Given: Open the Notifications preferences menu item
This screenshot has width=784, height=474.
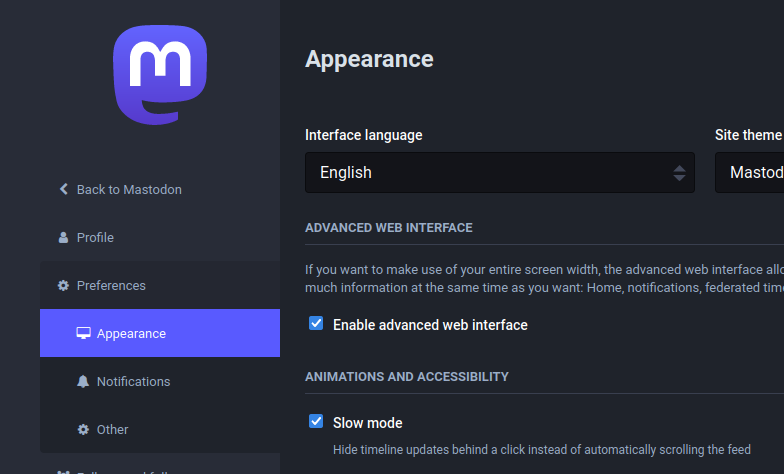Looking at the screenshot, I should [133, 381].
